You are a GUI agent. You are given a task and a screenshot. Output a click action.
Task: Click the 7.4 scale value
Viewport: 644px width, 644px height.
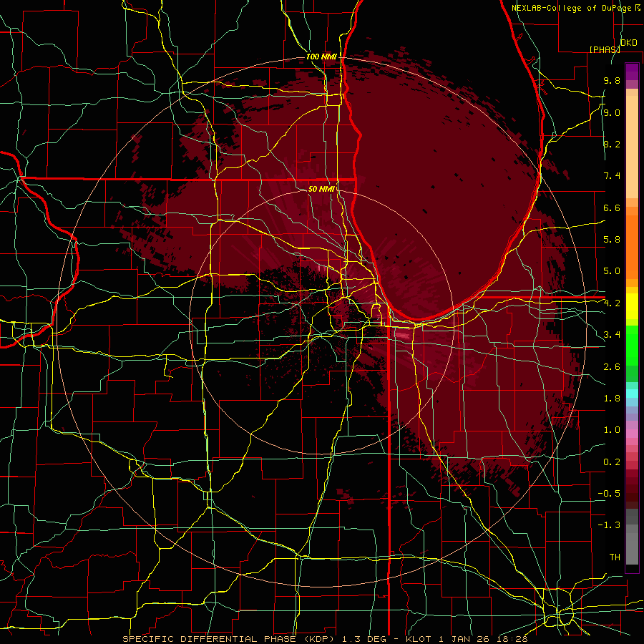[x=612, y=176]
